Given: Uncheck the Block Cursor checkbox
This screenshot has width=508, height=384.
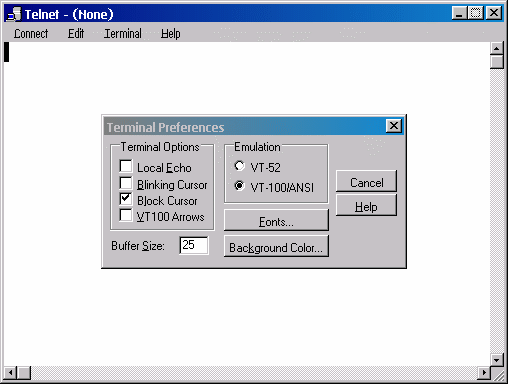Looking at the screenshot, I should click(126, 199).
